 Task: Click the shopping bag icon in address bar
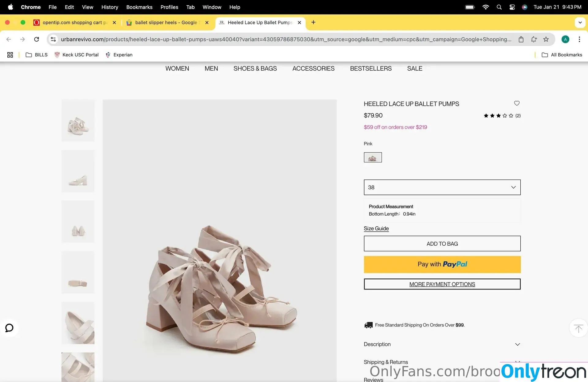click(x=521, y=39)
